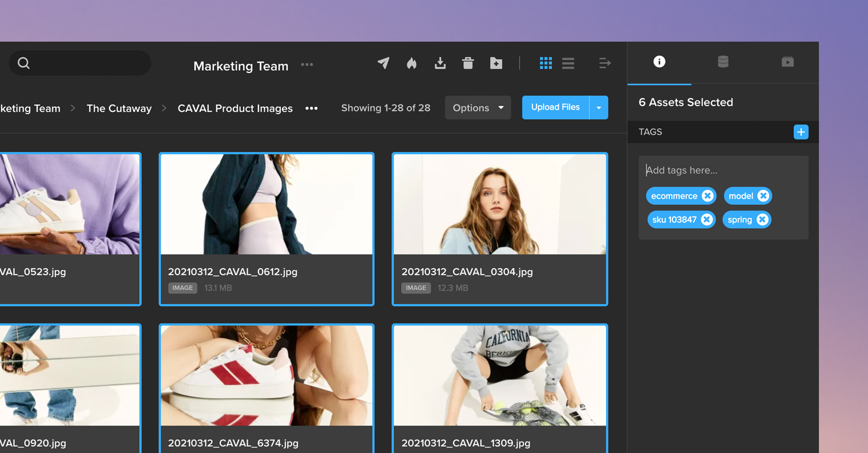Click the flame icon in toolbar

pos(411,63)
